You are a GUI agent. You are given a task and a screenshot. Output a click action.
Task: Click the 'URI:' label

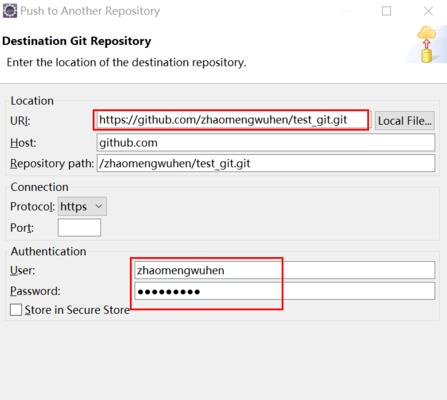coord(20,121)
